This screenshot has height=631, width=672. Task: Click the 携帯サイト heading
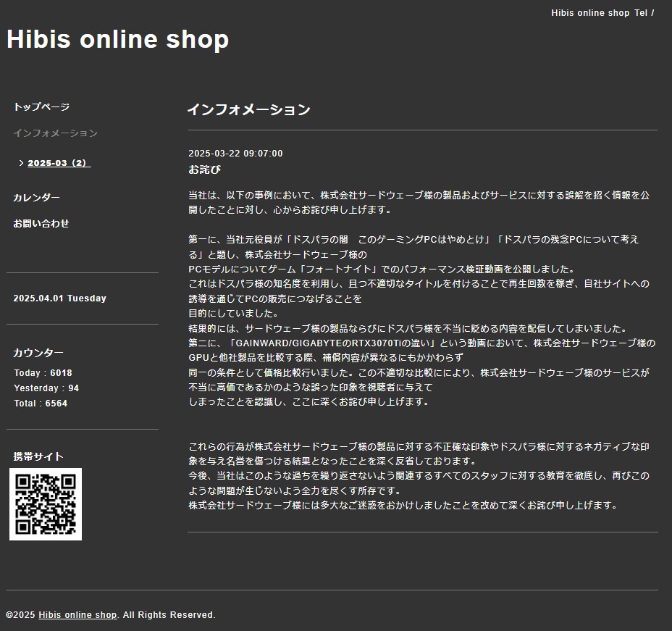click(38, 456)
